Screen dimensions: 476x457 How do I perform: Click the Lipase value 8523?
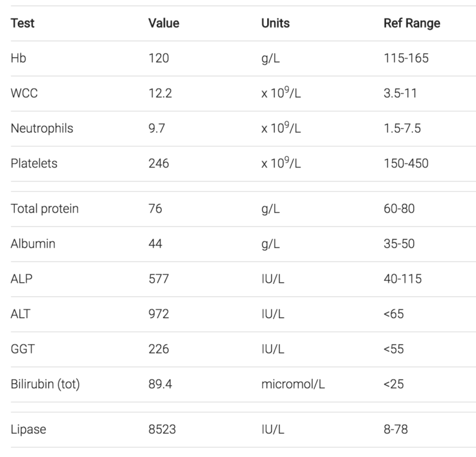[162, 429]
